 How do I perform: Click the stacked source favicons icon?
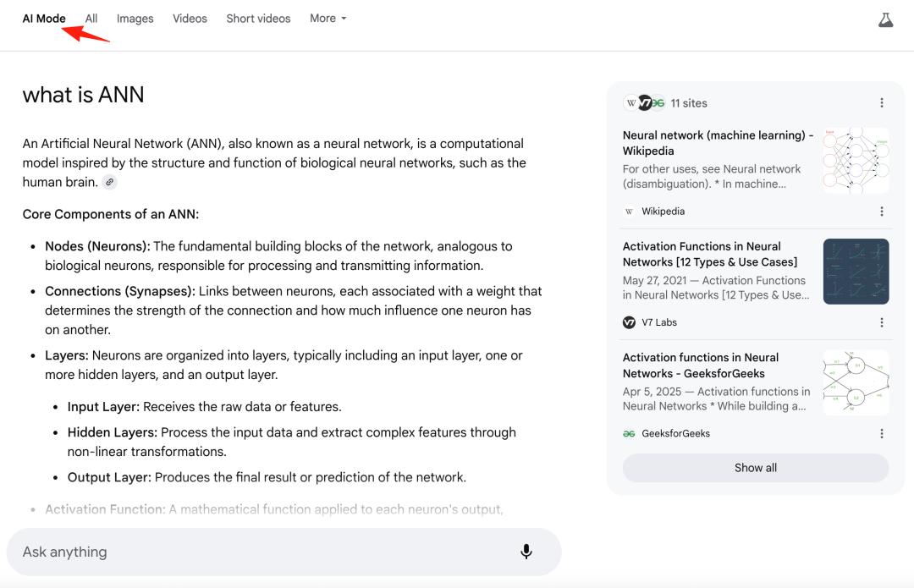644,103
